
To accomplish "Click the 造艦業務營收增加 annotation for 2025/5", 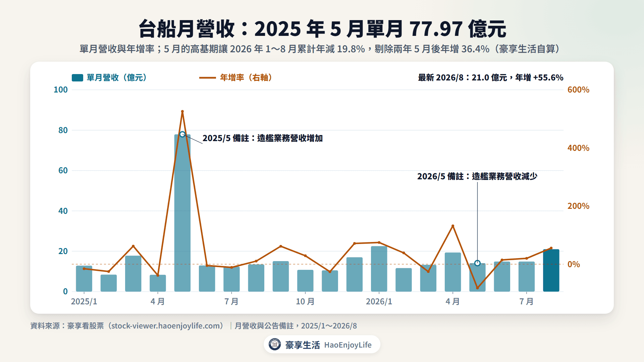I will [x=263, y=138].
